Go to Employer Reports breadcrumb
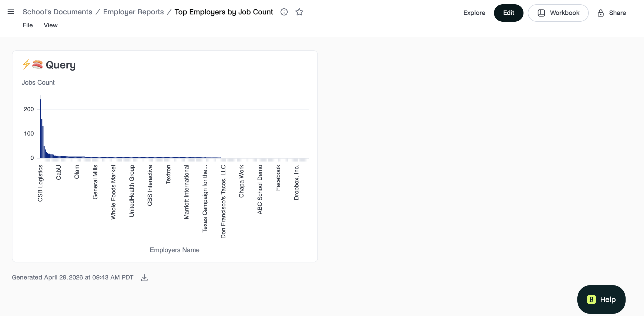Image resolution: width=644 pixels, height=316 pixels. (134, 12)
